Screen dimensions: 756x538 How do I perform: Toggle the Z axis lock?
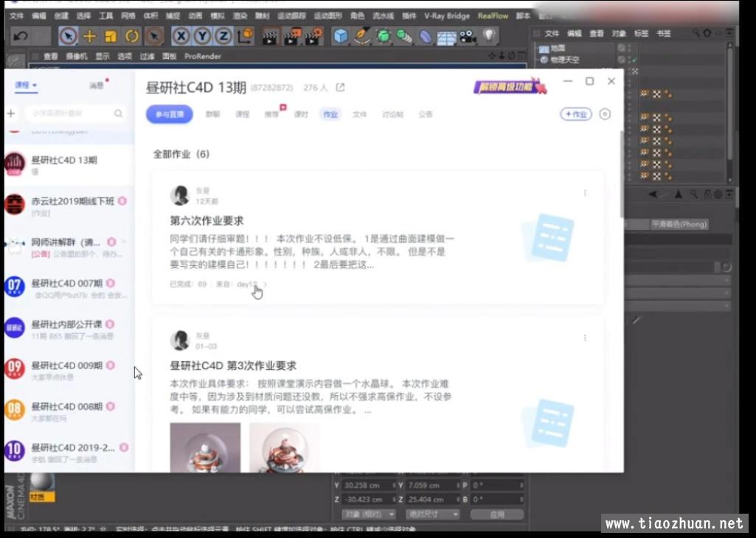[223, 36]
